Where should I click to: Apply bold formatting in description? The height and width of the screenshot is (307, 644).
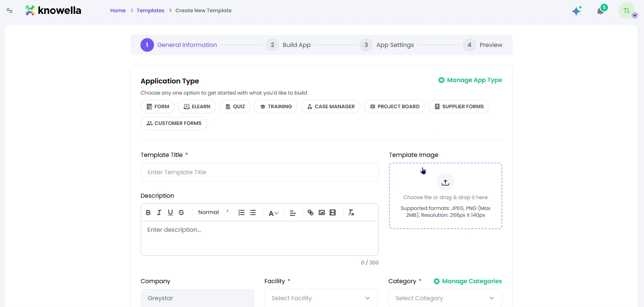(148, 212)
